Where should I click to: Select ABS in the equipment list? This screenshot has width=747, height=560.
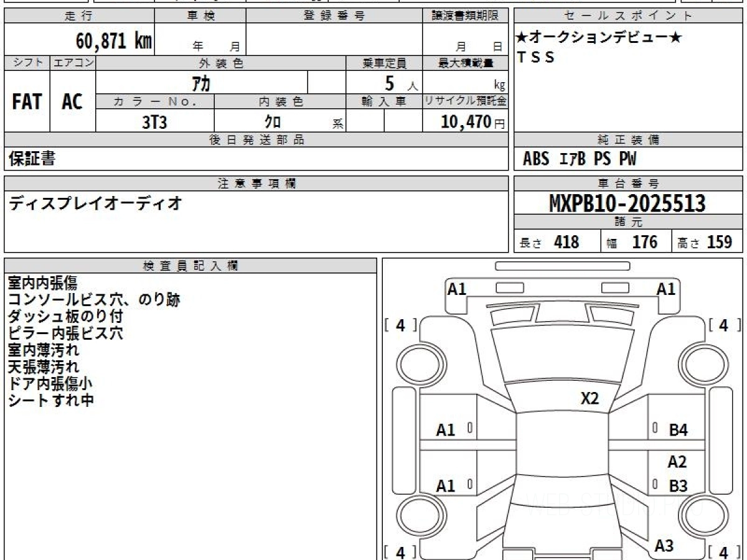coord(536,159)
